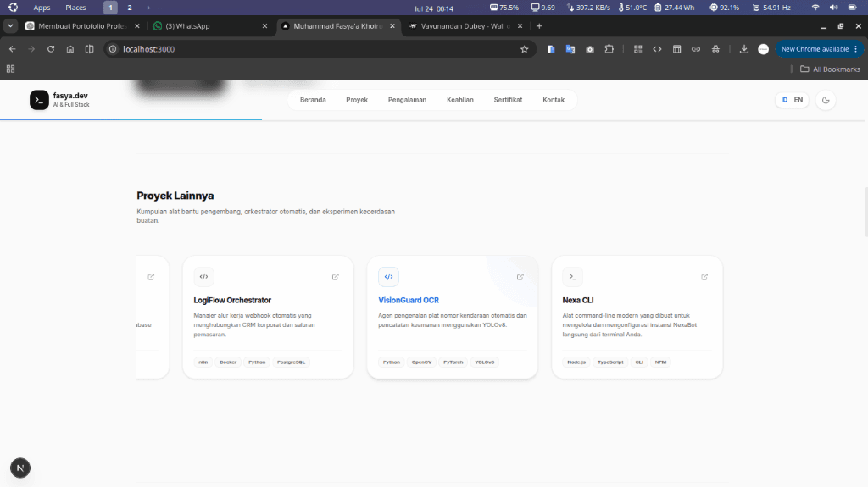Go back in Chrome
This screenshot has height=487, width=868.
click(x=12, y=49)
